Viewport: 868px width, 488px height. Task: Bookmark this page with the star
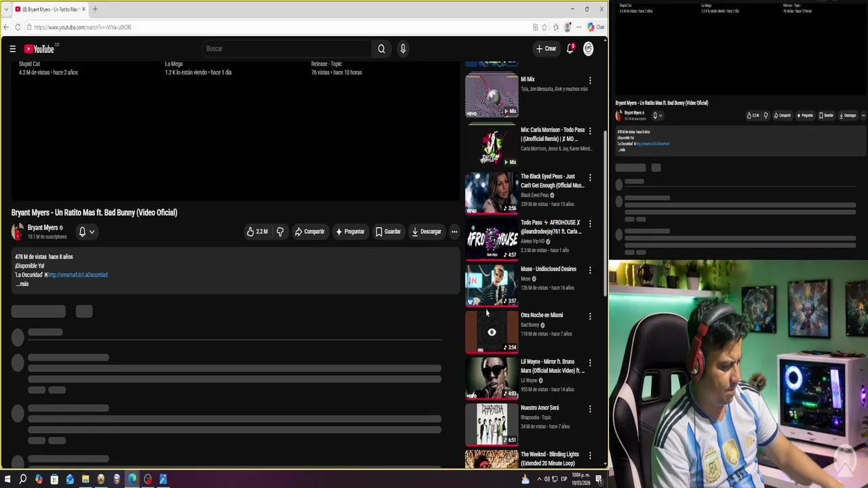545,27
